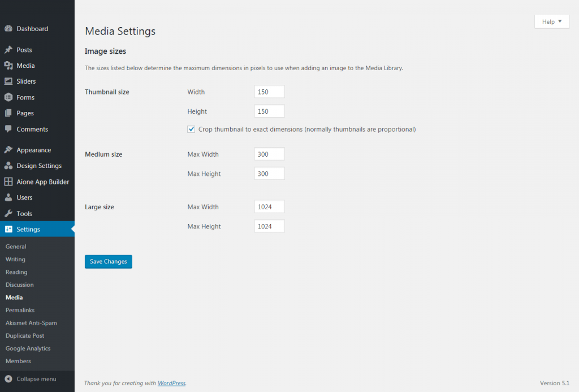Click the Comments speech bubble icon
This screenshot has width=579, height=392.
[x=8, y=129]
